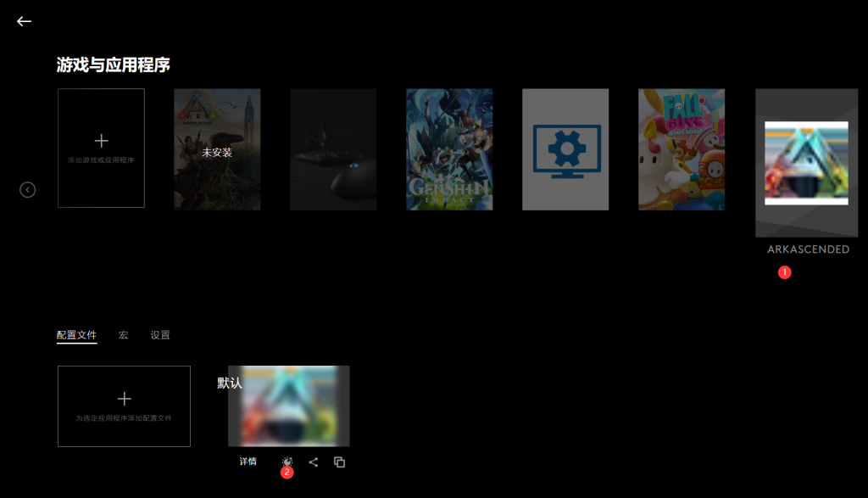Add a new game or application
Image resolution: width=868 pixels, height=498 pixels.
(102, 148)
